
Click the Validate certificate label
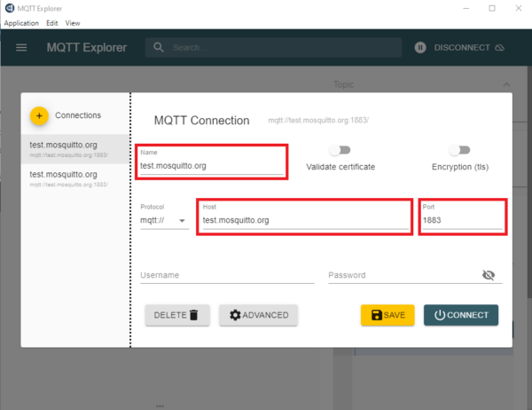point(340,167)
